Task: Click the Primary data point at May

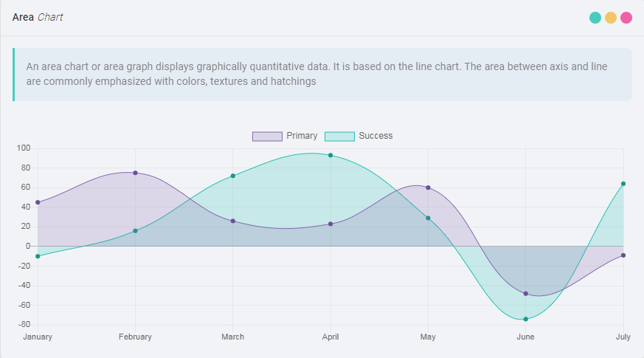Action: [428, 187]
